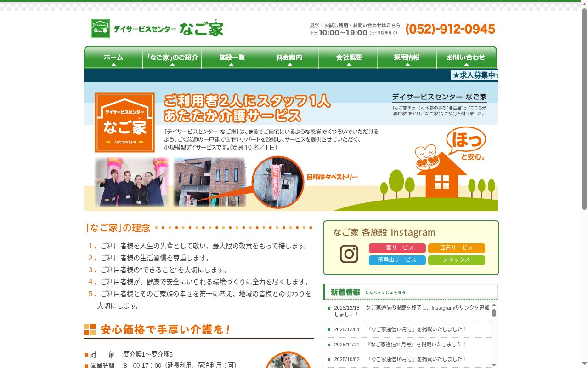Screen dimensions: 588x368
Task: Open the 会社概要 menu
Action: pyautogui.click(x=348, y=57)
